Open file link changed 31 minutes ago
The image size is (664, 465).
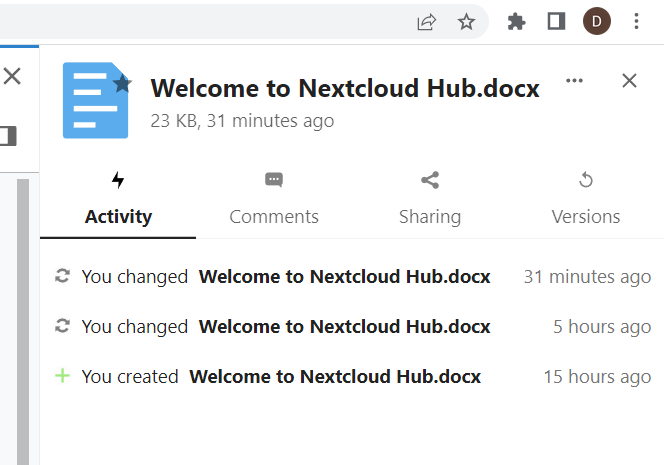[344, 277]
